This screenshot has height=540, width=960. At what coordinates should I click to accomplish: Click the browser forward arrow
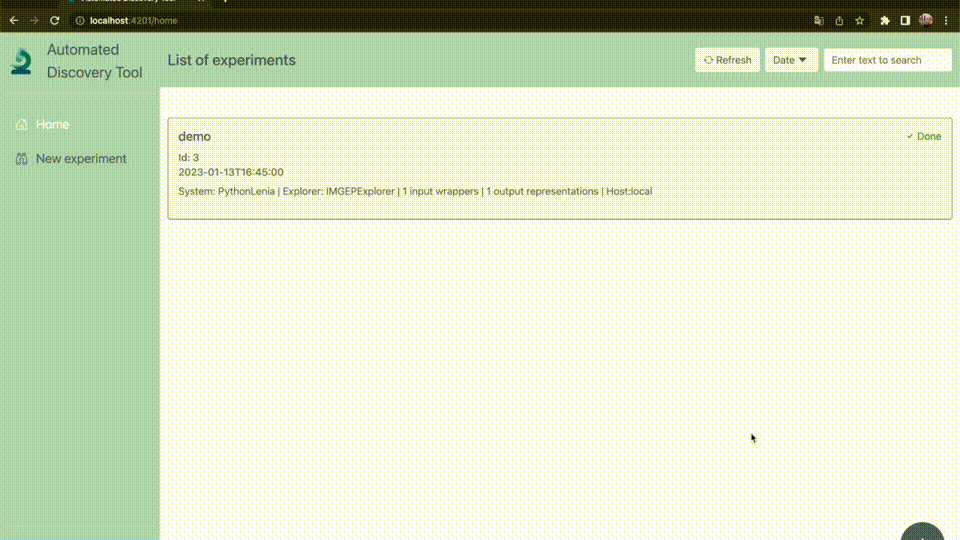pyautogui.click(x=34, y=20)
